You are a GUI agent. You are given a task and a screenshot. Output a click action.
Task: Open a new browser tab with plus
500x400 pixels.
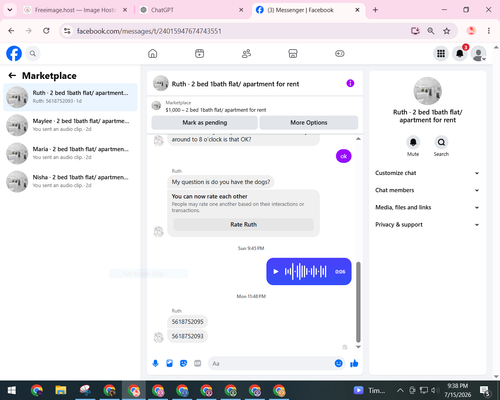375,10
